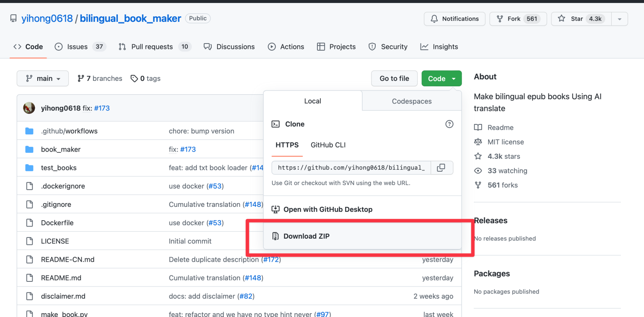The height and width of the screenshot is (317, 644).
Task: Open the 7 branches link
Action: pos(100,78)
